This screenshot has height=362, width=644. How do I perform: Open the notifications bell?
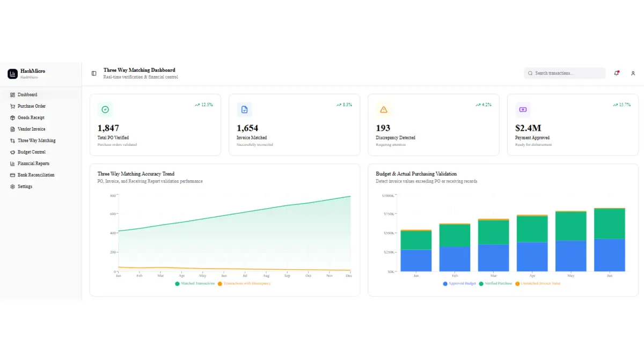[617, 73]
